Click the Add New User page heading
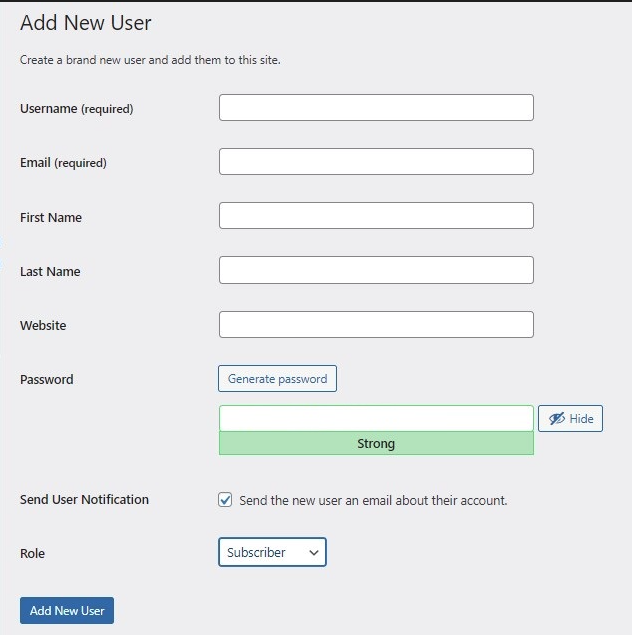This screenshot has width=632, height=635. (x=86, y=23)
